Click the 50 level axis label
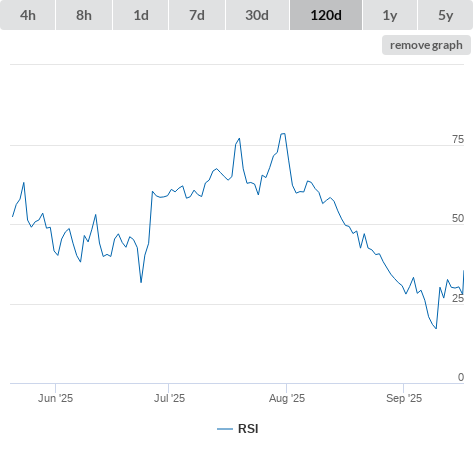The image size is (474, 455). click(x=458, y=218)
